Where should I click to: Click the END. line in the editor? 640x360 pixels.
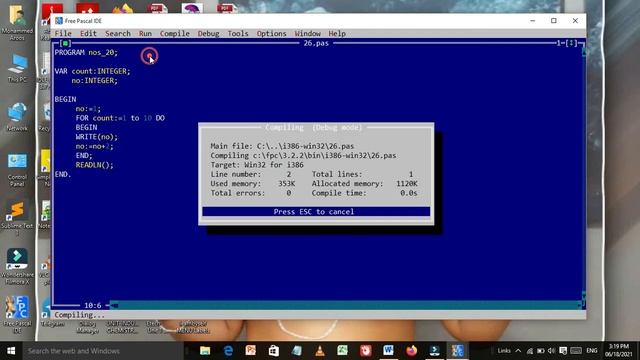click(63, 174)
